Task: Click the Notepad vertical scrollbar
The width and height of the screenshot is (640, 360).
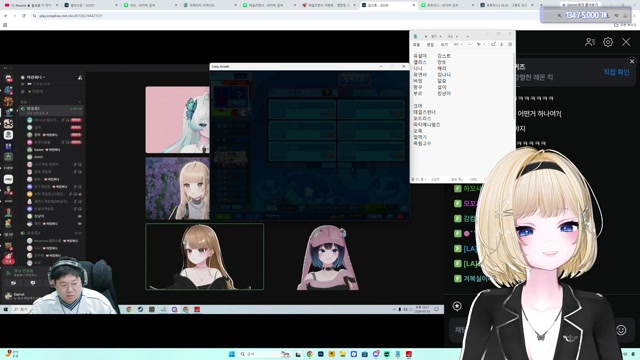Action: tap(514, 86)
